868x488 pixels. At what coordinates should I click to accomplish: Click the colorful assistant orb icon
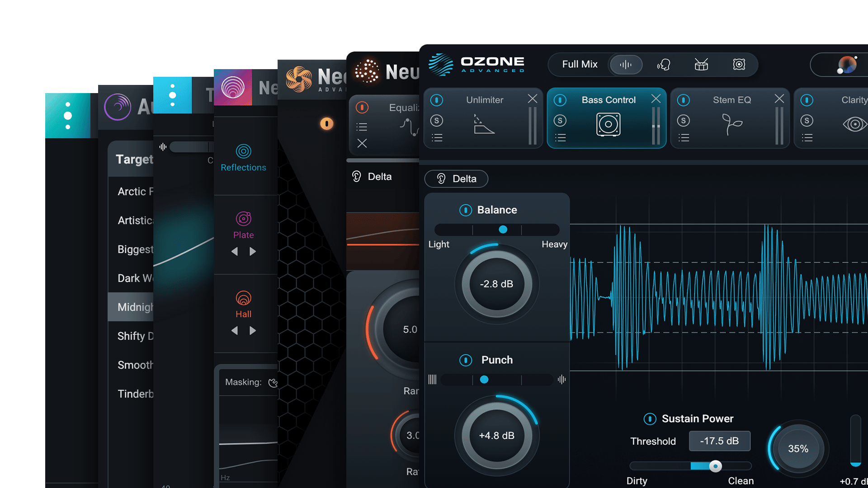(847, 65)
